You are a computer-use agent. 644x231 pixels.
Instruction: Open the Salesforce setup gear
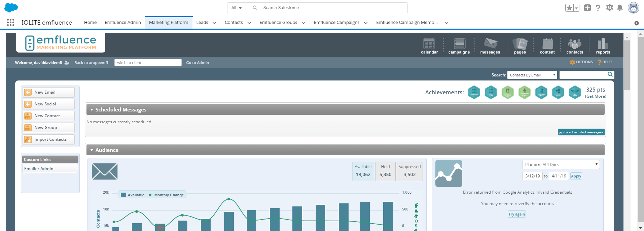(609, 7)
